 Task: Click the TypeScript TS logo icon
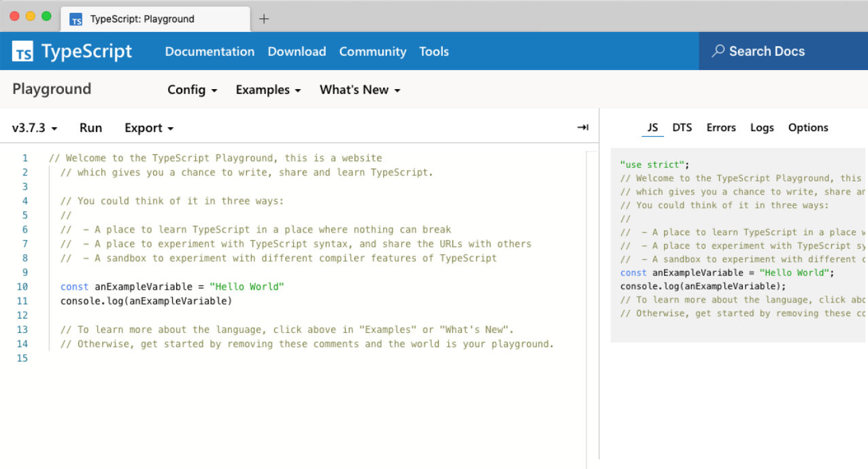point(22,51)
